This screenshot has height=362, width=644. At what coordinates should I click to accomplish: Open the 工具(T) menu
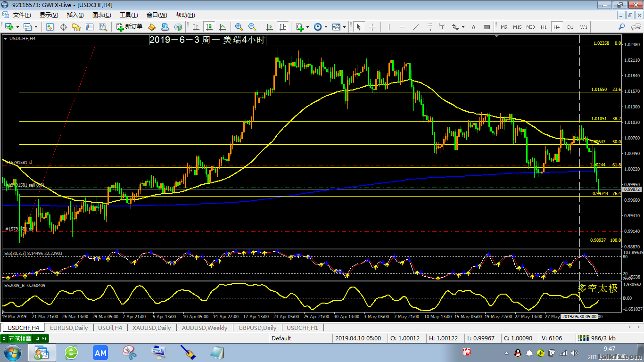pos(129,15)
